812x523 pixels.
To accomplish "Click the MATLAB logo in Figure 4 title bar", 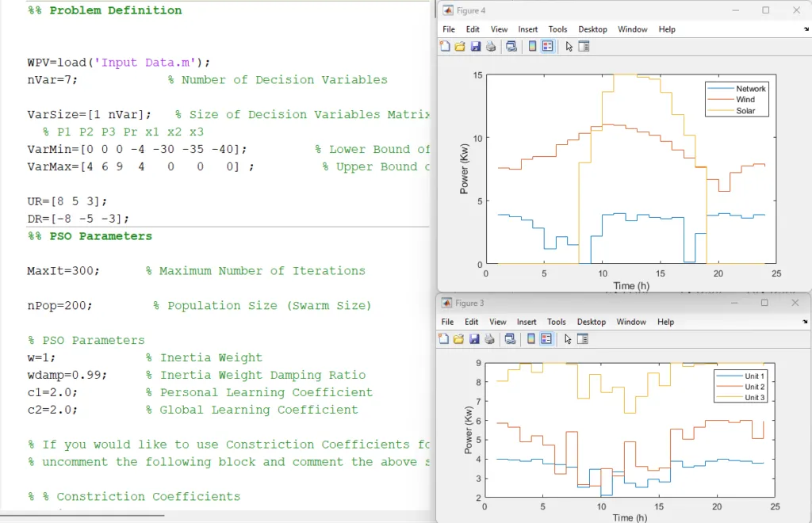I will pos(447,10).
